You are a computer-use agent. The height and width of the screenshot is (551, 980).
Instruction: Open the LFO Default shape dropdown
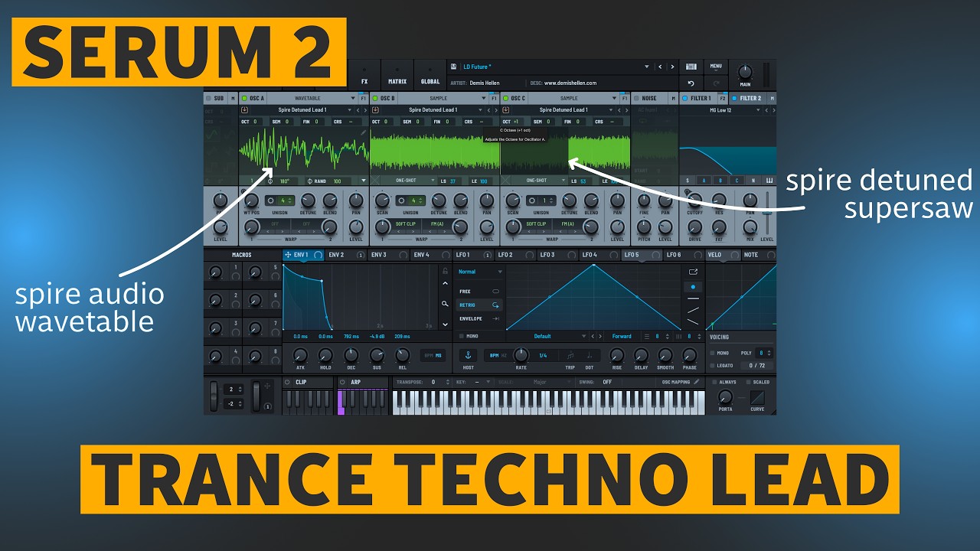pos(548,336)
